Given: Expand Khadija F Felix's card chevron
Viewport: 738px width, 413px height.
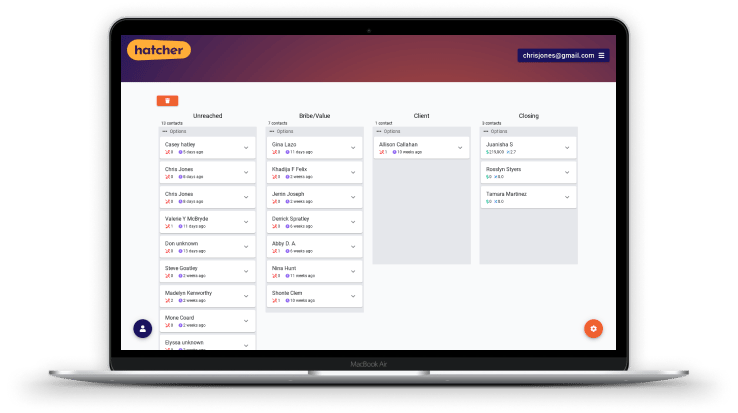Looking at the screenshot, I should pyautogui.click(x=353, y=173).
